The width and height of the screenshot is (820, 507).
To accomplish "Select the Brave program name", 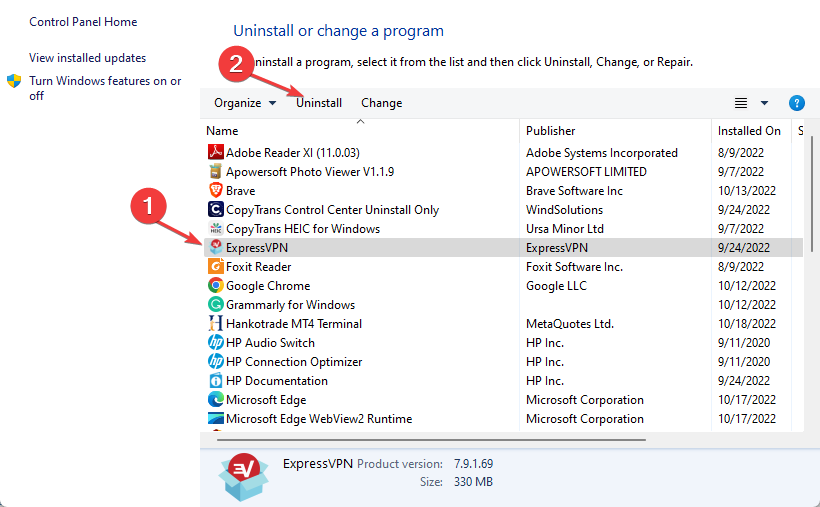I will click(241, 191).
